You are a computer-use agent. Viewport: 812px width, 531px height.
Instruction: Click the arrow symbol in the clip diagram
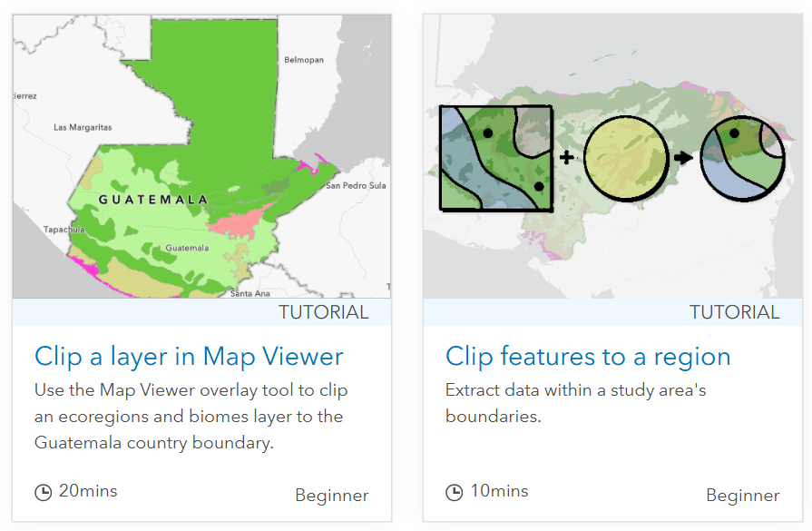tap(683, 157)
